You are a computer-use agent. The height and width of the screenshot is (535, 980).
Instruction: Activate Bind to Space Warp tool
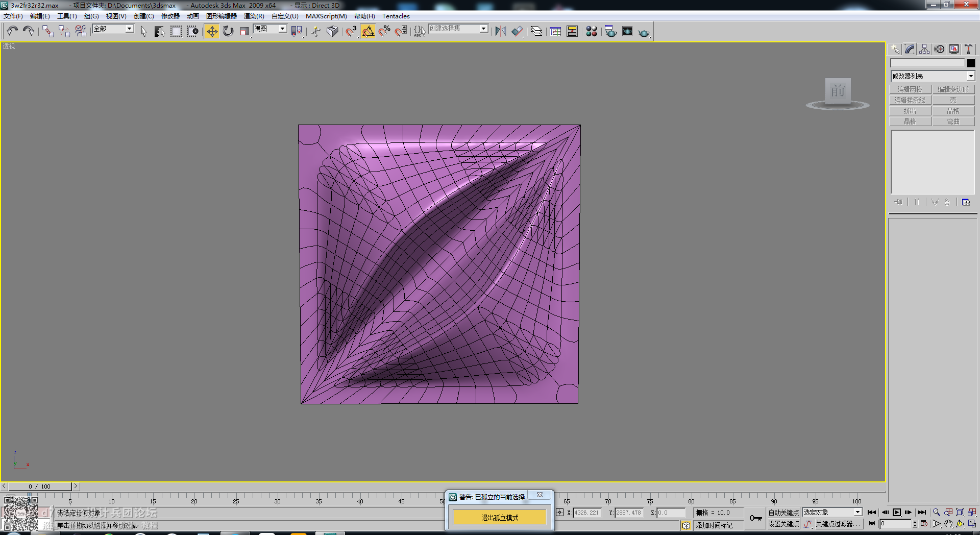click(81, 31)
